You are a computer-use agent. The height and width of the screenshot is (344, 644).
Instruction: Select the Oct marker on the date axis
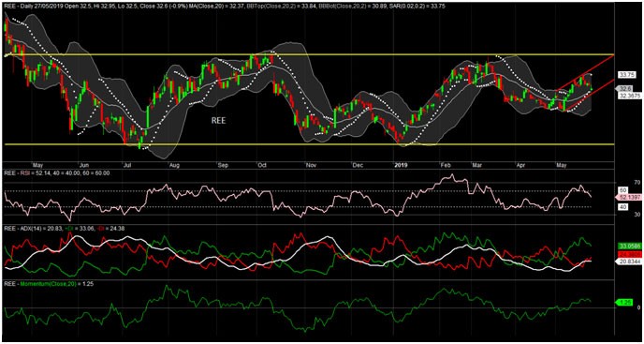261,165
